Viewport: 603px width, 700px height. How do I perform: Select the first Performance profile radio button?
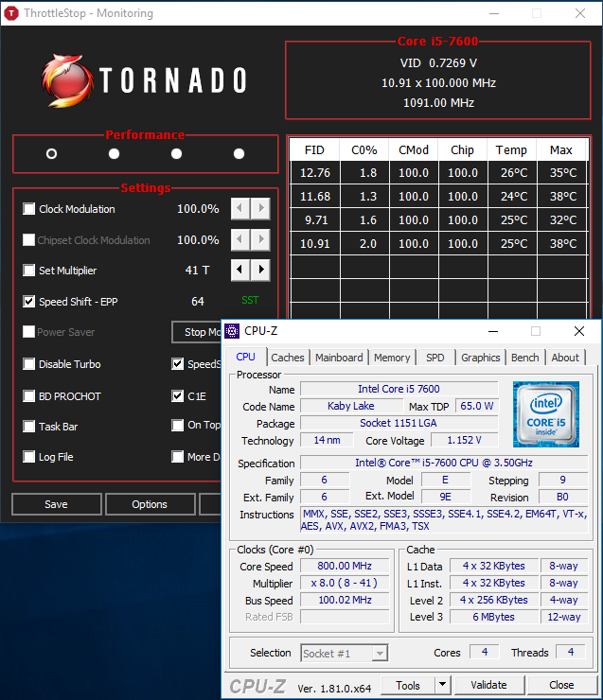click(x=51, y=154)
